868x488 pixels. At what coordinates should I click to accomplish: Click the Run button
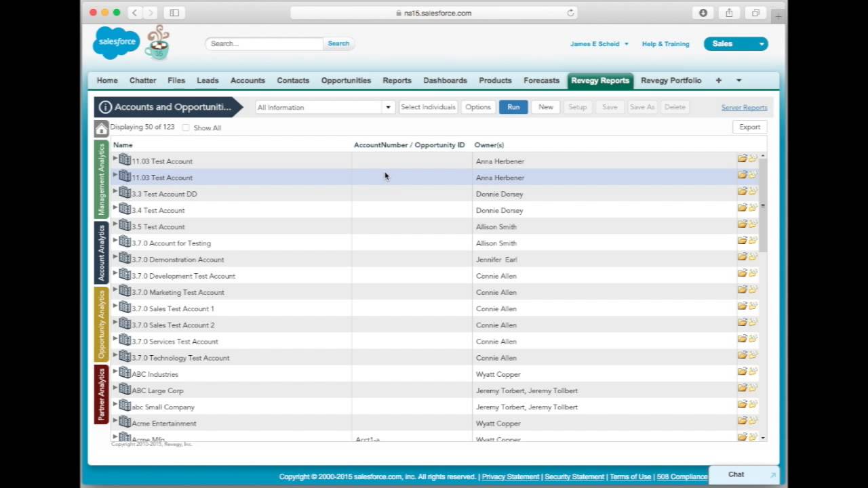[x=513, y=107]
